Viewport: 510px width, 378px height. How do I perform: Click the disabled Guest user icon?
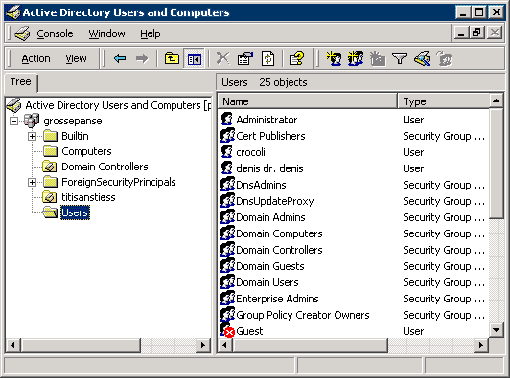[227, 330]
